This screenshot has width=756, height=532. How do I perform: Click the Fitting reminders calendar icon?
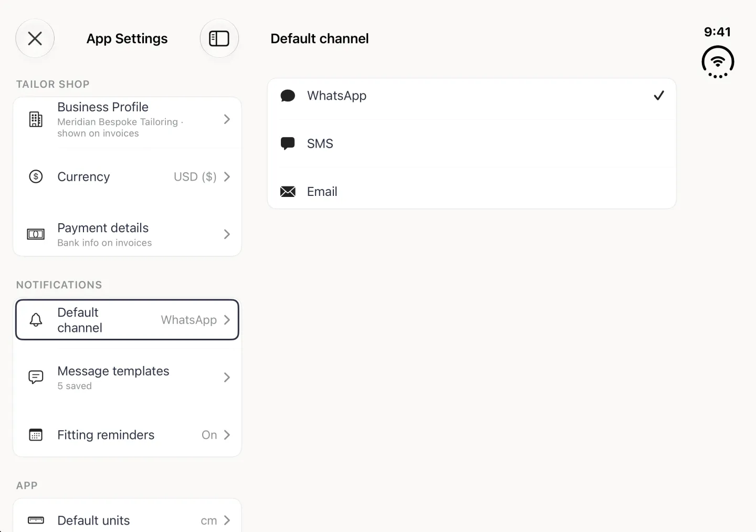click(x=36, y=435)
